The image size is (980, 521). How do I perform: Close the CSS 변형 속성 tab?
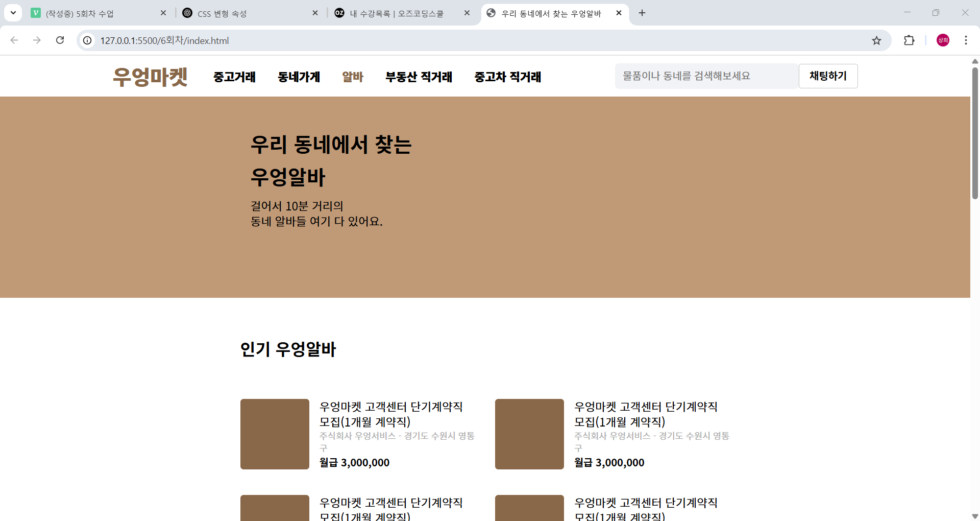click(315, 13)
